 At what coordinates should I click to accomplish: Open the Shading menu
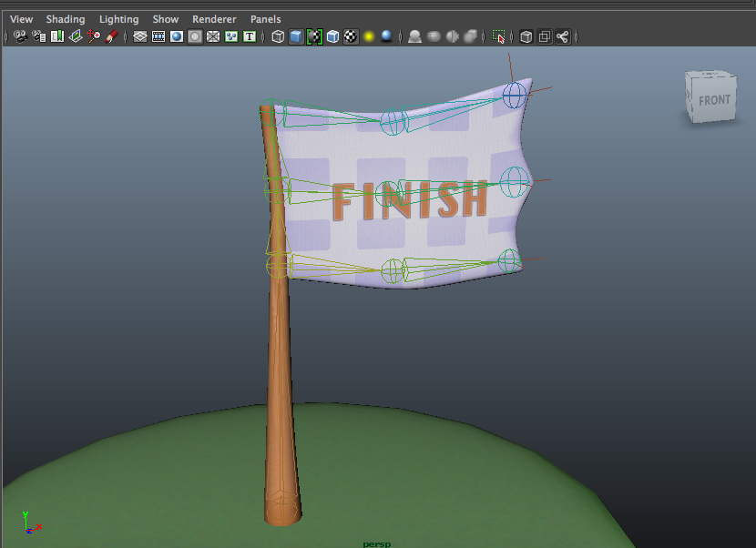pos(66,18)
